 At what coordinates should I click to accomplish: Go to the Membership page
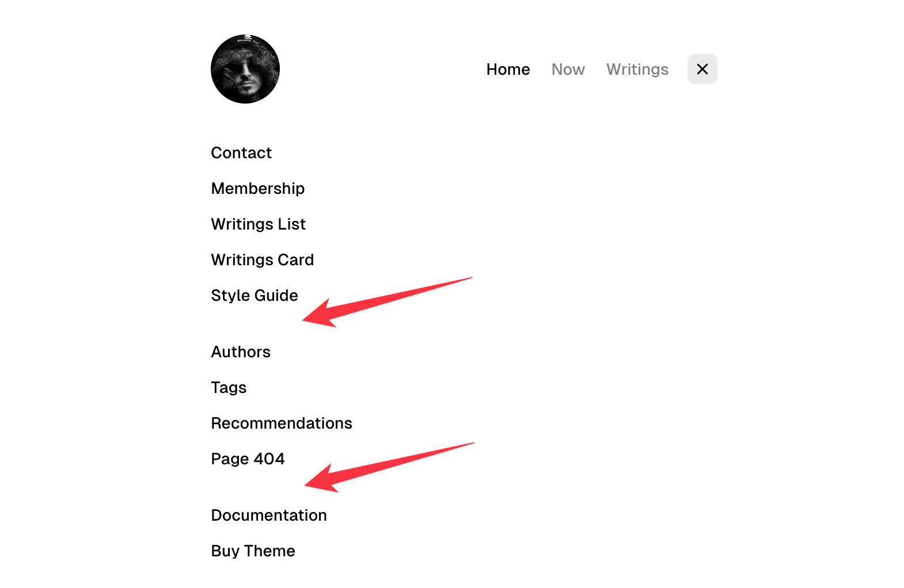pyautogui.click(x=257, y=188)
